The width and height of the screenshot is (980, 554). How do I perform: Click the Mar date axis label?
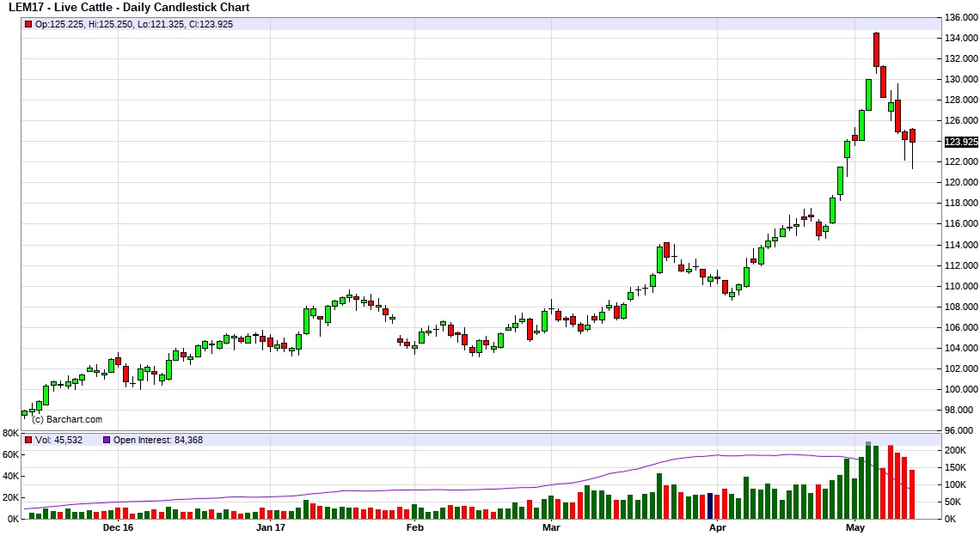551,527
